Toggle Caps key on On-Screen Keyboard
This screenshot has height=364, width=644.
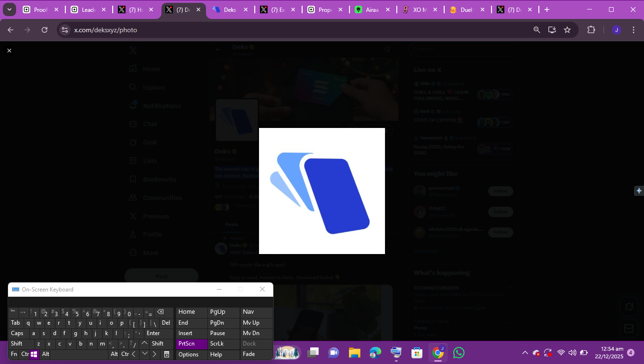tap(17, 333)
